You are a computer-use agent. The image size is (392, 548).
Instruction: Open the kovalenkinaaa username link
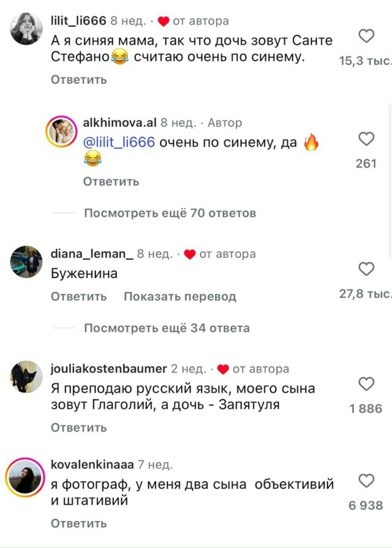click(92, 465)
